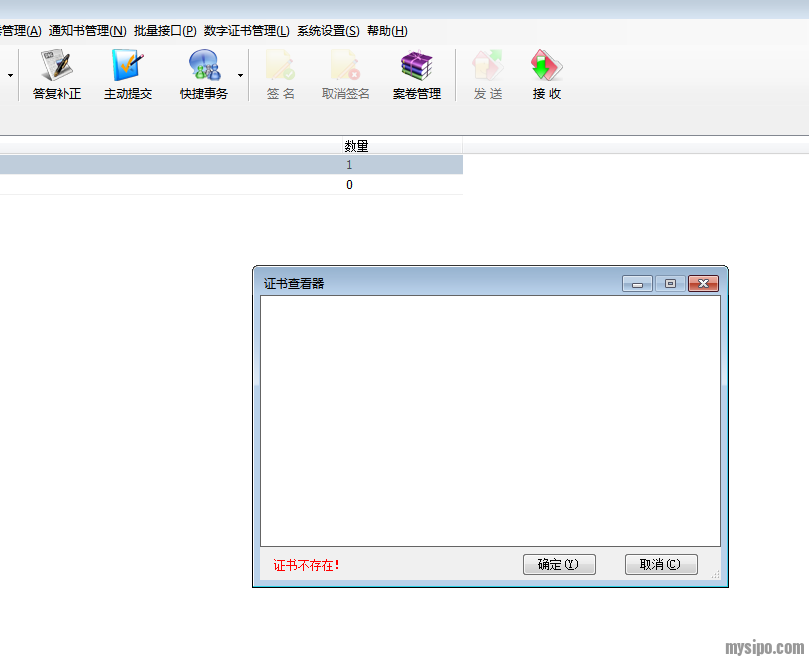Image resolution: width=809 pixels, height=661 pixels.
Task: Expand the dropdown arrow beside 快捷事务
Action: coord(240,75)
